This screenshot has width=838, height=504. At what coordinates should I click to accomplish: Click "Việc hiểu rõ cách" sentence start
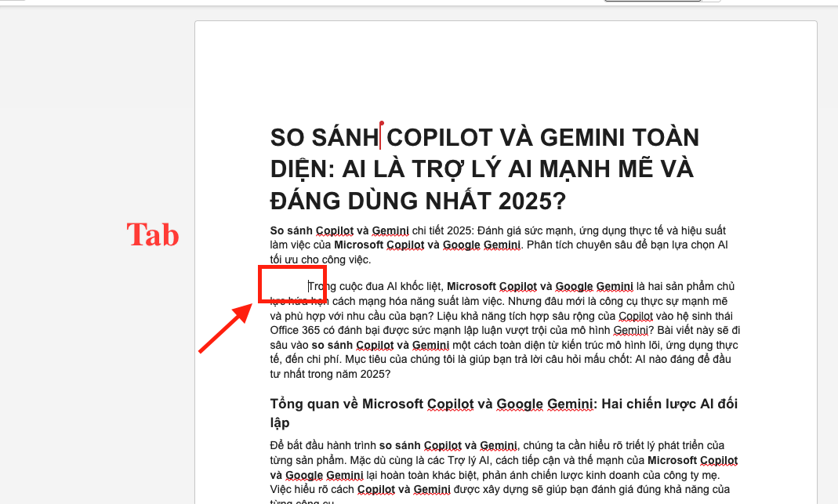[x=311, y=488]
